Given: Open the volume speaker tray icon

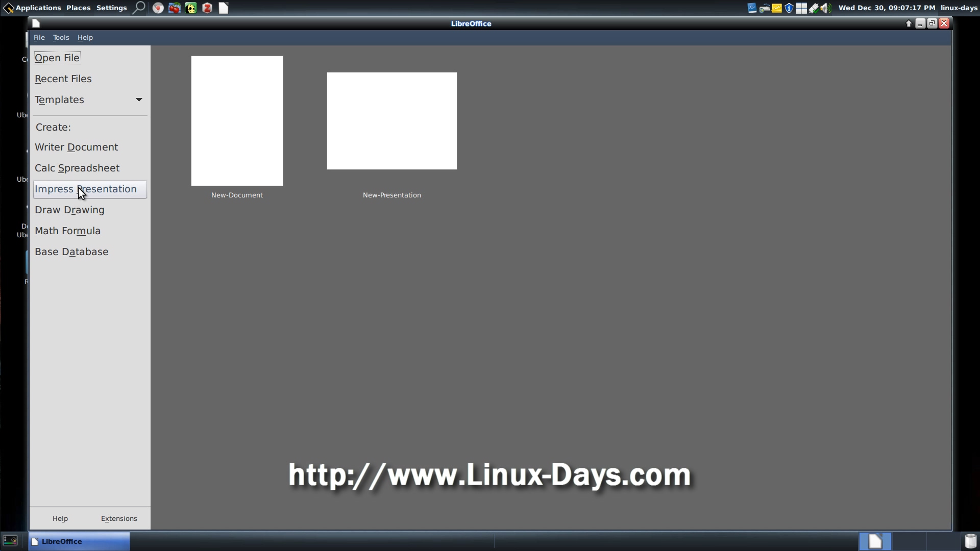Looking at the screenshot, I should coord(826,8).
